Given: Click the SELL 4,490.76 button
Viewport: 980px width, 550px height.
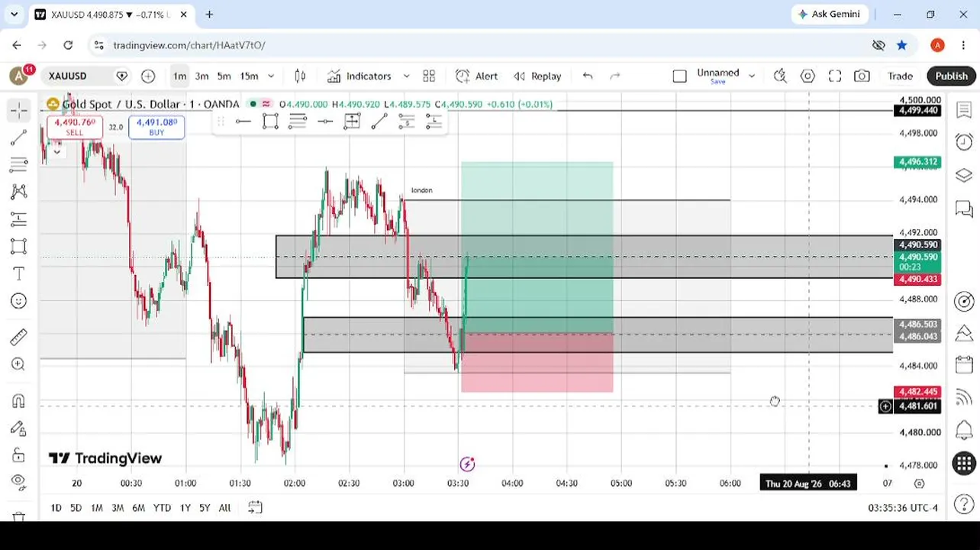Looking at the screenshot, I should [x=74, y=127].
